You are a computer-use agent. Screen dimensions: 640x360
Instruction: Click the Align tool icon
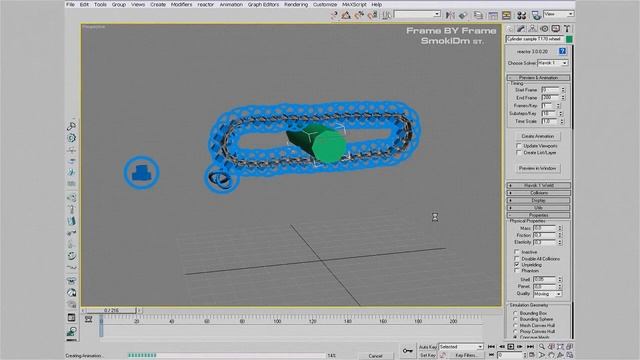click(462, 15)
